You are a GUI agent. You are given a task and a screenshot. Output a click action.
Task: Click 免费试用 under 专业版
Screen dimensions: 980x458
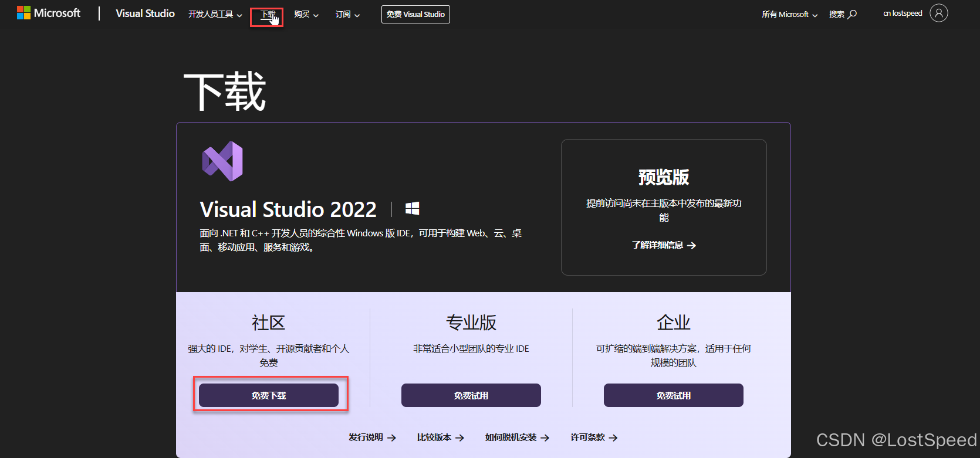coord(471,395)
